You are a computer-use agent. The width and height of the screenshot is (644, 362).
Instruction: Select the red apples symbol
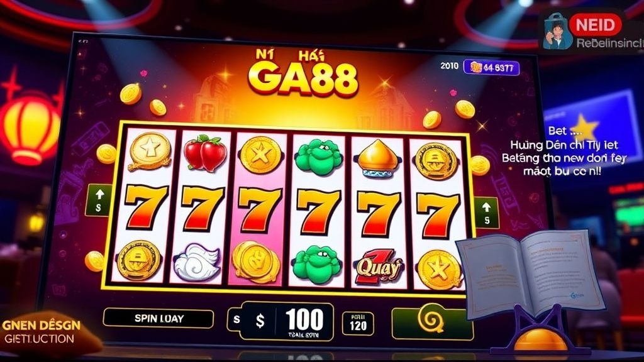(x=205, y=153)
